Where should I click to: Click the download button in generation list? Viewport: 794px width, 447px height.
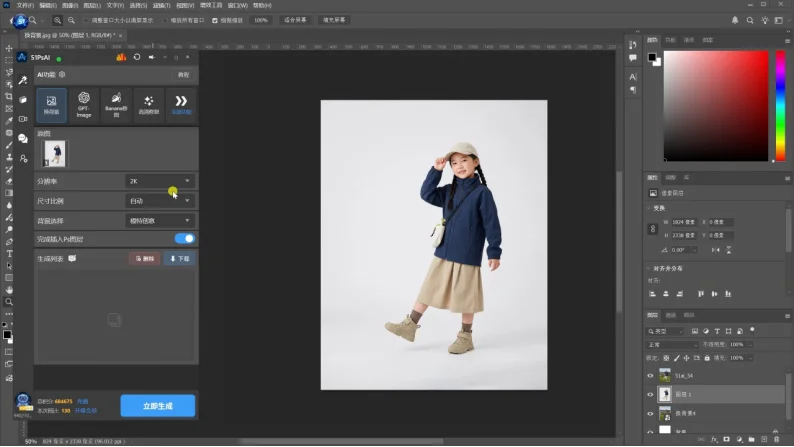point(179,259)
